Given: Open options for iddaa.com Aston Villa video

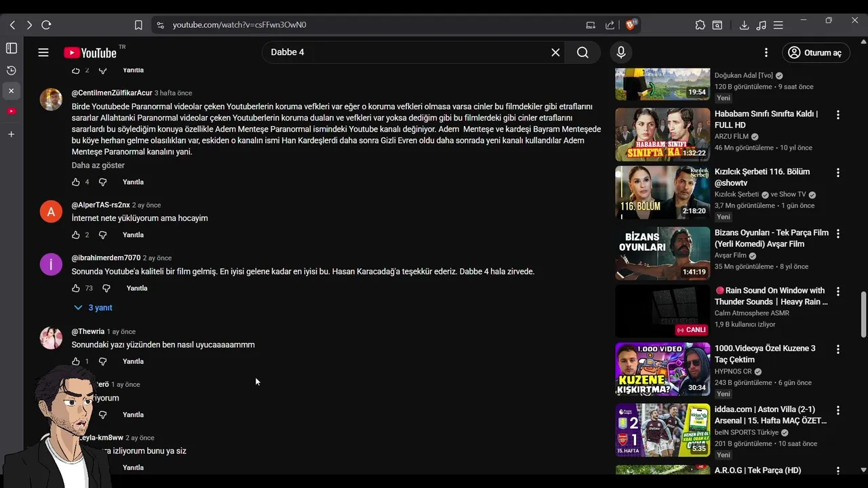Looking at the screenshot, I should tap(838, 411).
